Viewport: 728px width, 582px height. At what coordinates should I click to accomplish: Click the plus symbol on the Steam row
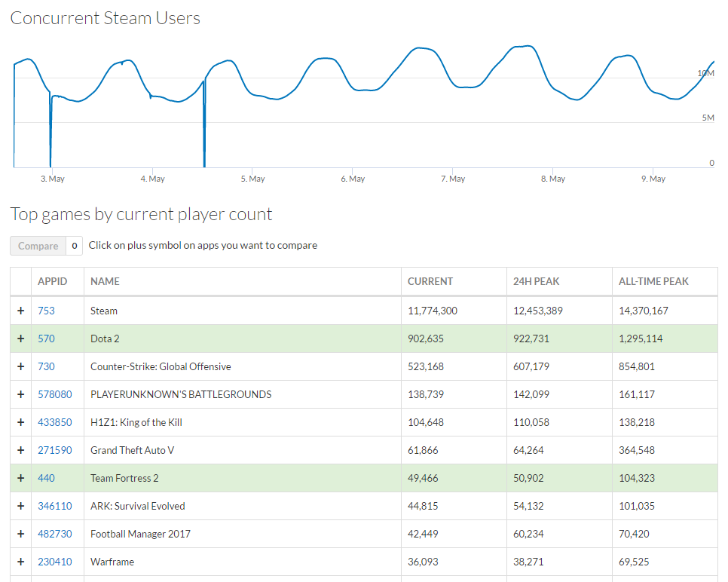coord(20,311)
